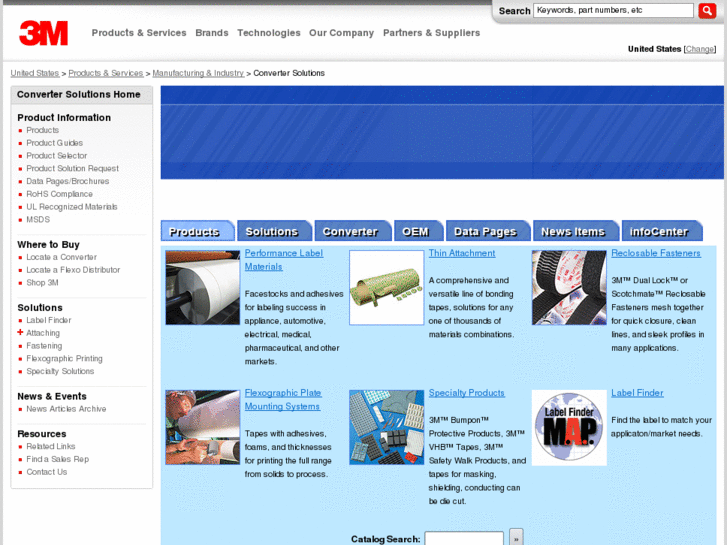
Task: Open RoHS Compliance link
Action: [59, 194]
